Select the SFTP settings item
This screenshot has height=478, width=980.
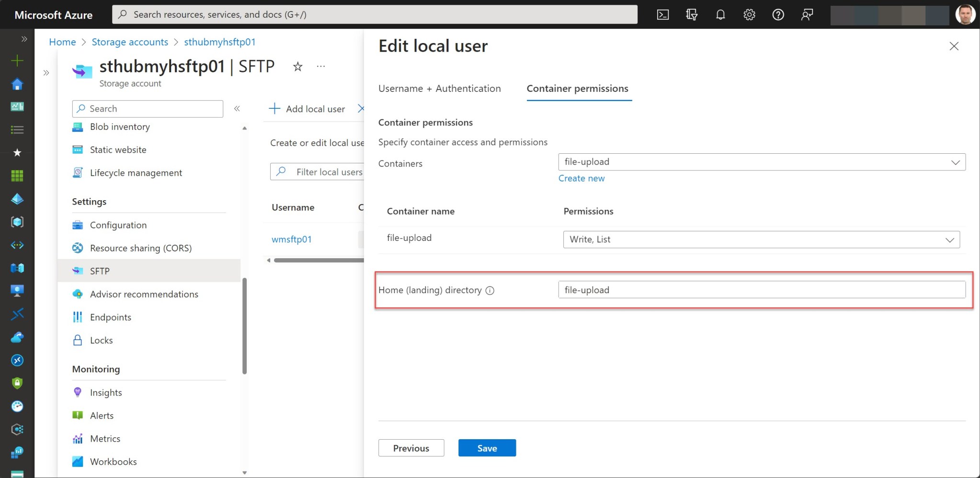[100, 271]
